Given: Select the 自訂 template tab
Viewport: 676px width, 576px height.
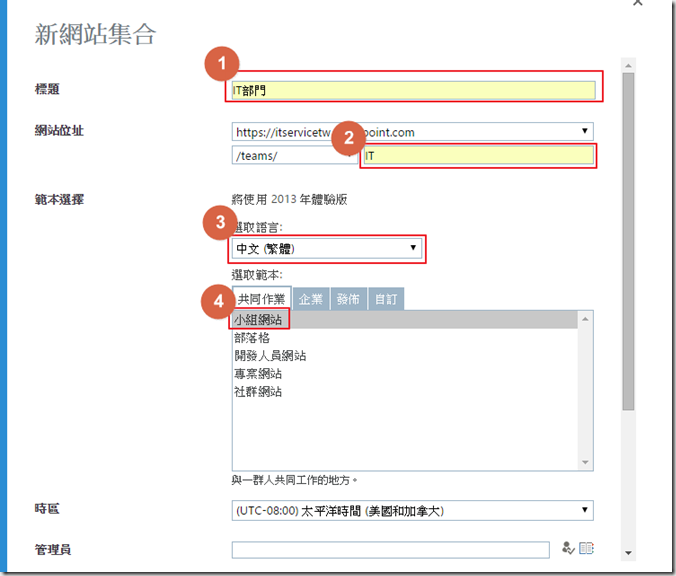Looking at the screenshot, I should tap(385, 299).
